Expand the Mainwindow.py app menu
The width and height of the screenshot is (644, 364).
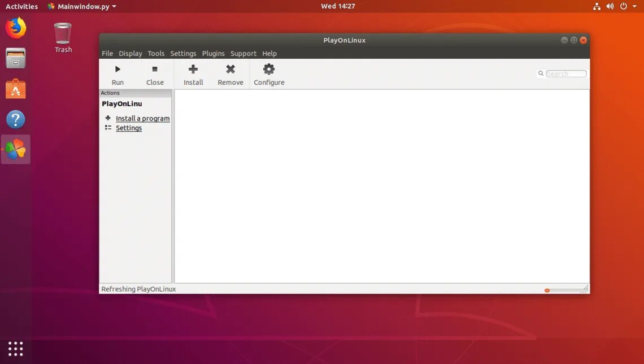coord(82,6)
